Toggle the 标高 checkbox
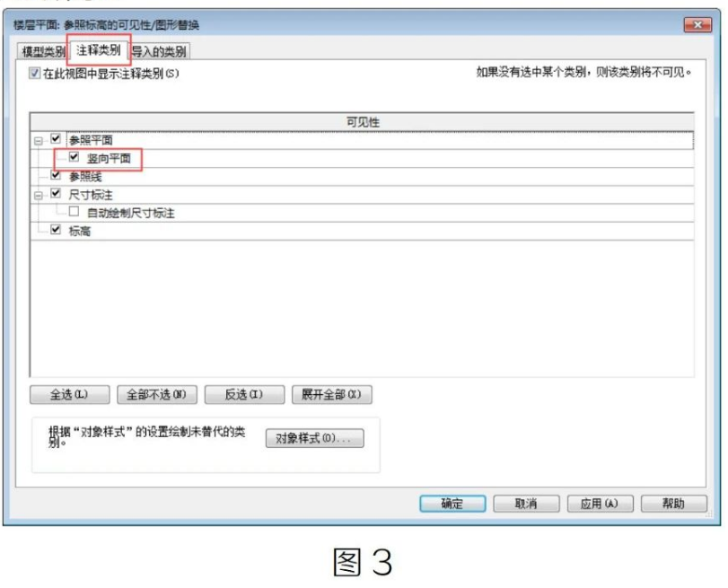 (x=56, y=230)
